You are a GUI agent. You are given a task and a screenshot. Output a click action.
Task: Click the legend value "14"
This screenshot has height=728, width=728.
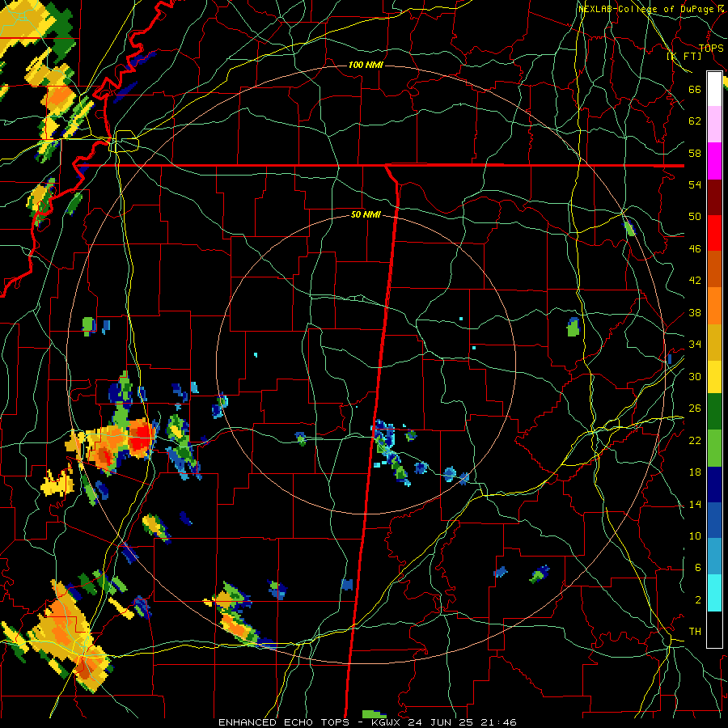point(695,504)
